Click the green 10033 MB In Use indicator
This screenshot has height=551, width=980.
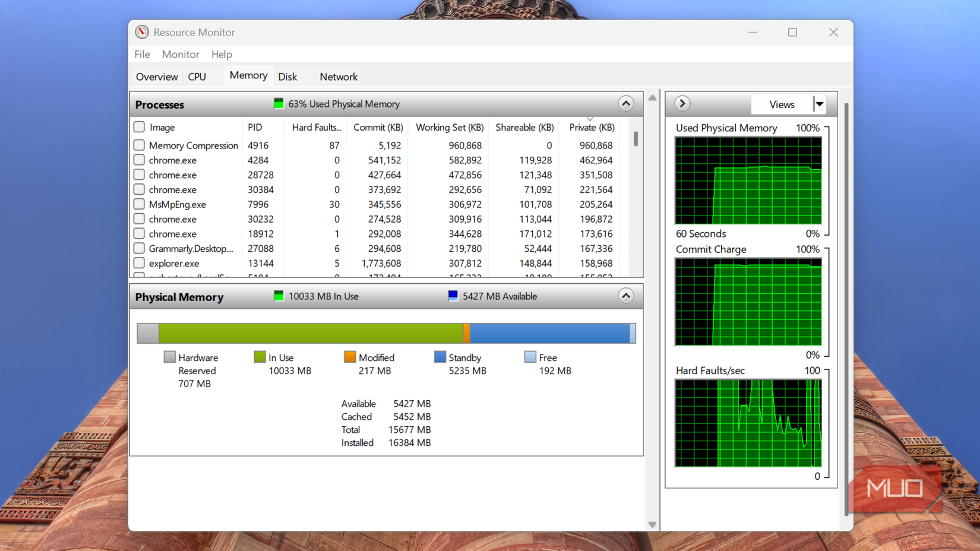(279, 296)
